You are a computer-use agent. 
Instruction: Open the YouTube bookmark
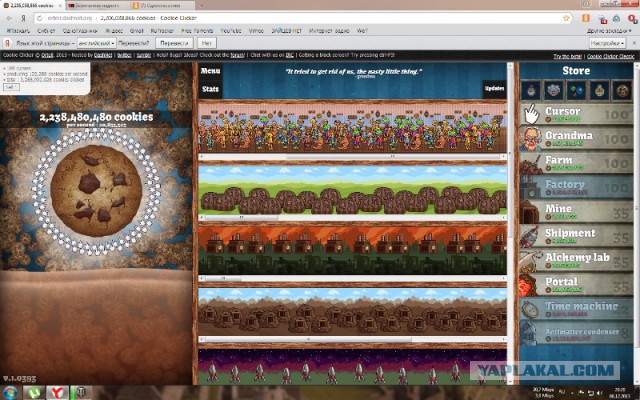231,31
